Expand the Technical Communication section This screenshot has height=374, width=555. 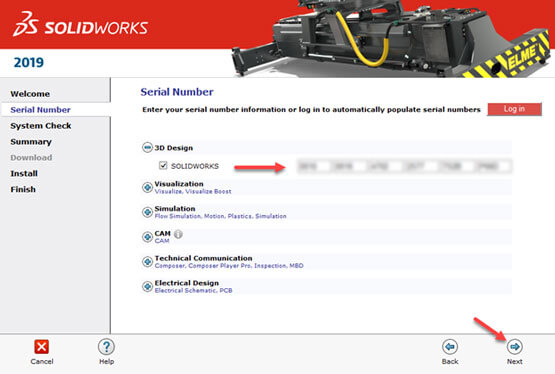pyautogui.click(x=147, y=261)
